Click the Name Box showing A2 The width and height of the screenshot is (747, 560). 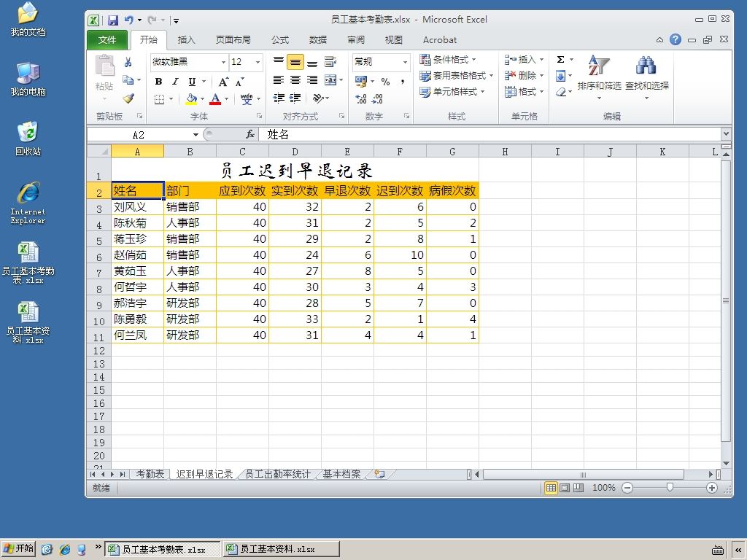(138, 135)
